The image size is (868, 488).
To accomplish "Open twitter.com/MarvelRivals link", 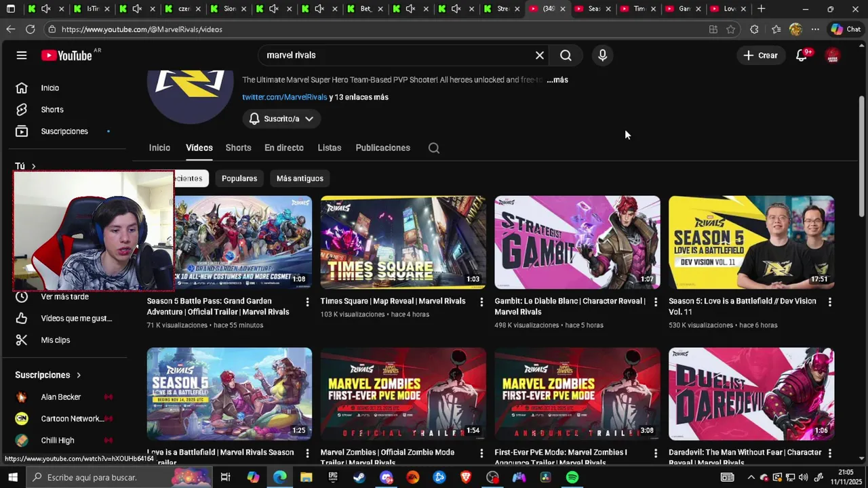I will point(285,97).
